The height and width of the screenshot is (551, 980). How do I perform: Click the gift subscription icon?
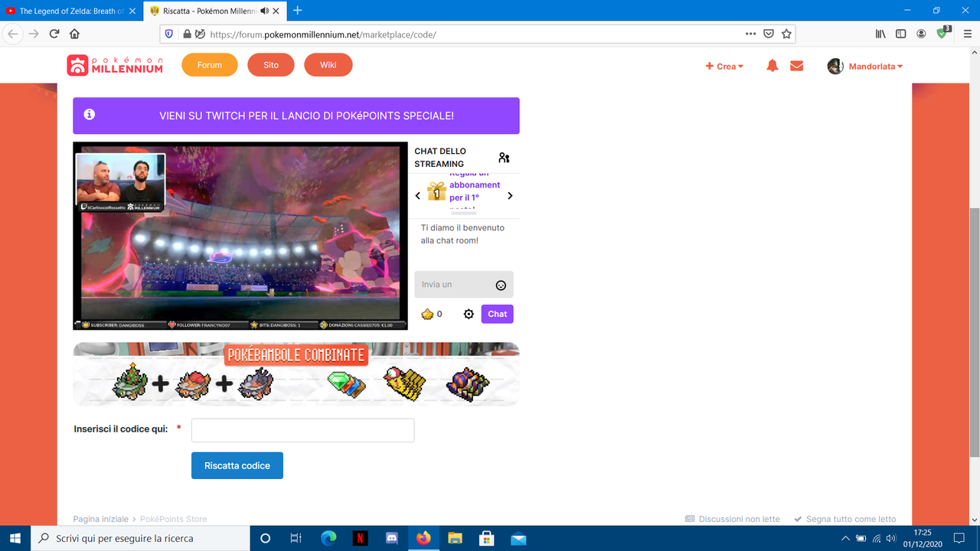[x=437, y=191]
